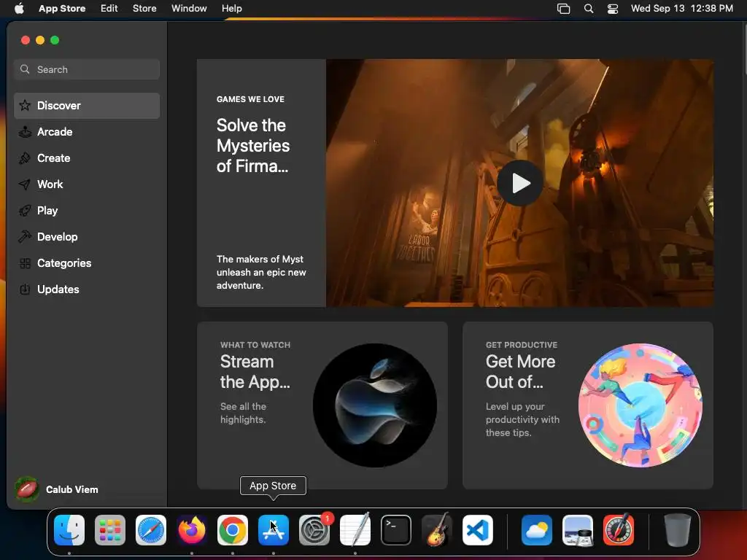747x560 pixels.
Task: Click the Updates download icon
Action: point(25,289)
